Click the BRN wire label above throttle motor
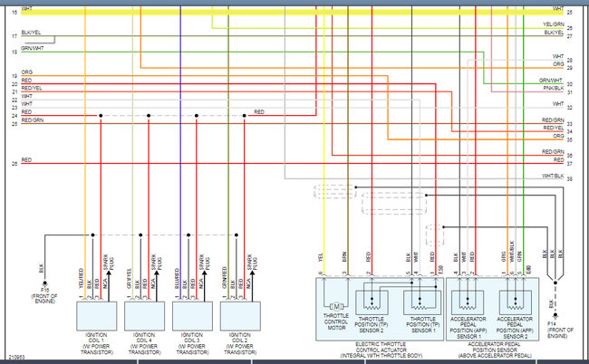This screenshot has height=364, width=589. click(x=344, y=256)
